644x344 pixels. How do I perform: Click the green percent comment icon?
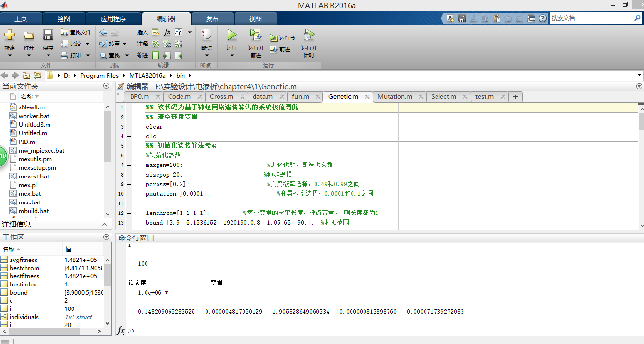(x=156, y=44)
